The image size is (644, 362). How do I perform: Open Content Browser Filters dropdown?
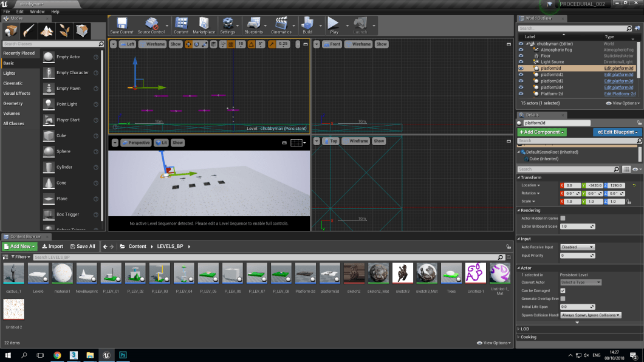coord(21,258)
